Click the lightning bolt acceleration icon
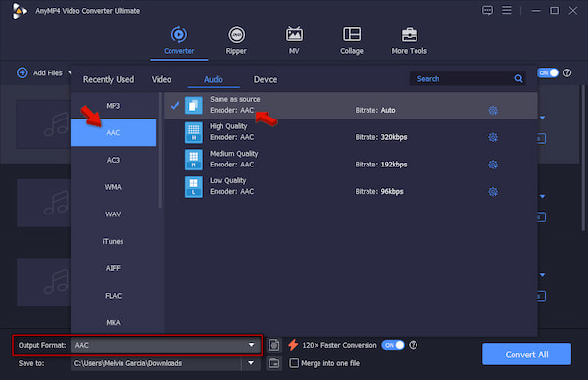 (293, 345)
